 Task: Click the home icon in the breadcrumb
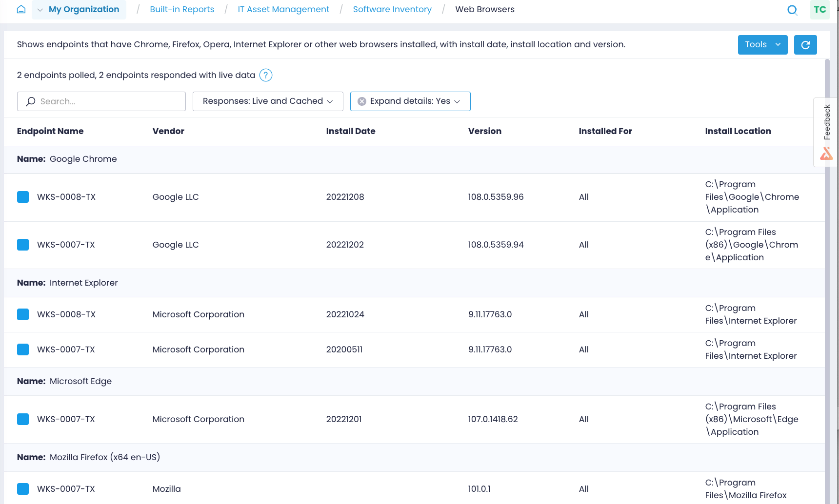[x=20, y=9]
